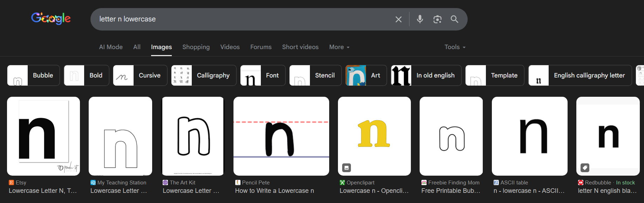Open search by image camera icon
Viewport: 644px width, 203px height.
tap(437, 19)
